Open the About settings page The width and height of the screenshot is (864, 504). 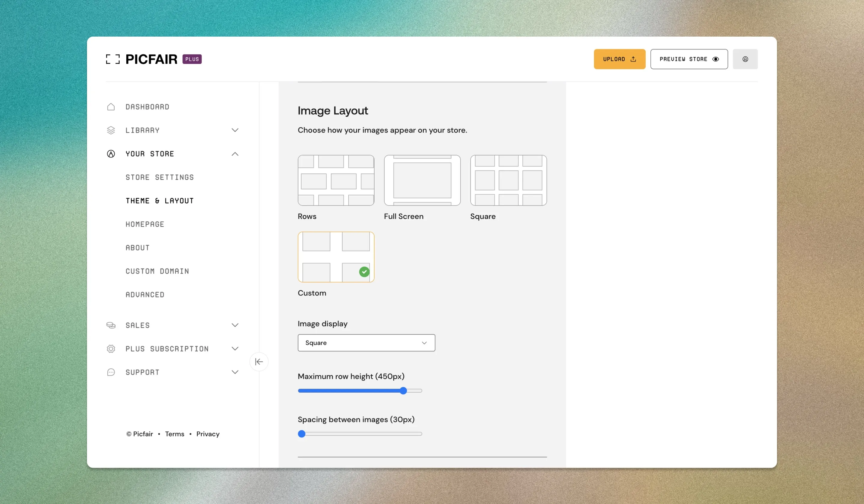(x=137, y=247)
